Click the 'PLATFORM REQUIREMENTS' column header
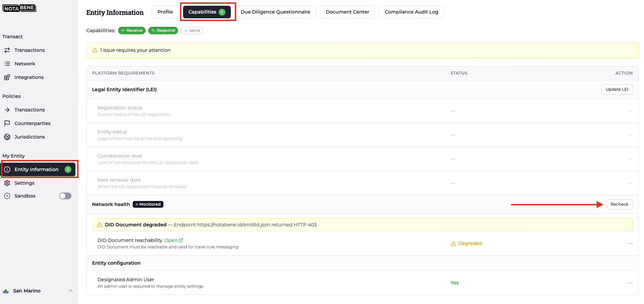Screen dimensions: 644x304 coord(123,73)
